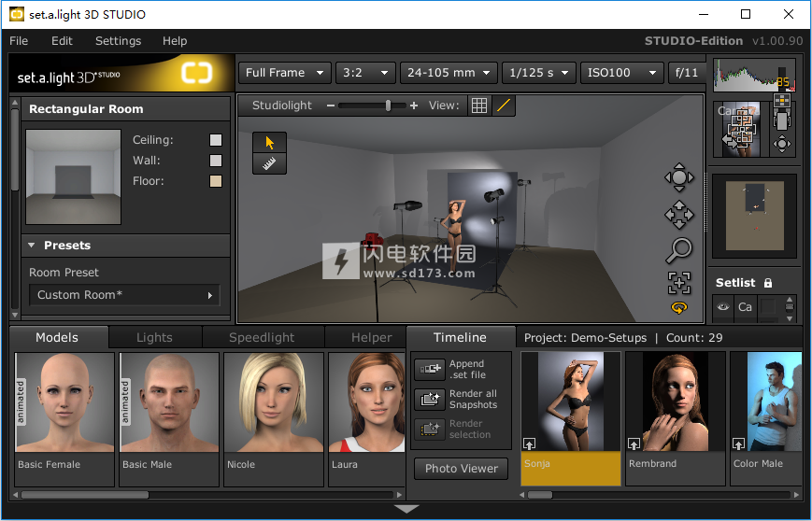The height and width of the screenshot is (521, 812).
Task: Click the Setlist scroll down arrow
Action: [x=789, y=317]
